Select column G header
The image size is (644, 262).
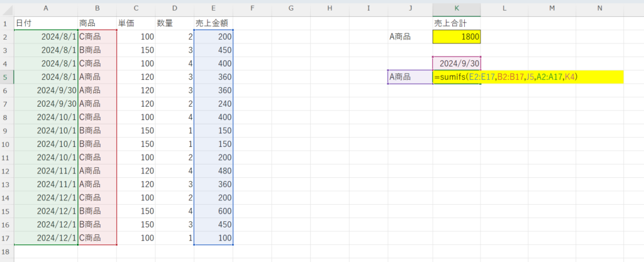click(291, 10)
